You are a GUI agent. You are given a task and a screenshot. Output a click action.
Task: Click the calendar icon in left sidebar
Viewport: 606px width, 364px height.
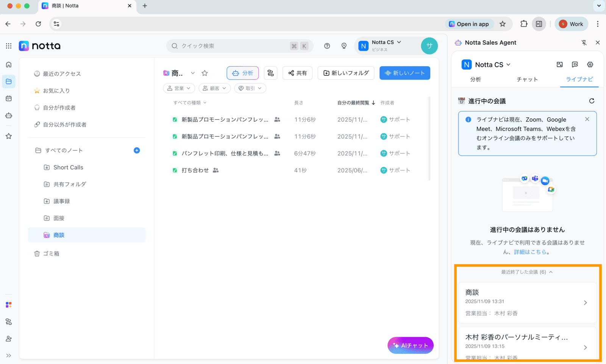point(9,98)
